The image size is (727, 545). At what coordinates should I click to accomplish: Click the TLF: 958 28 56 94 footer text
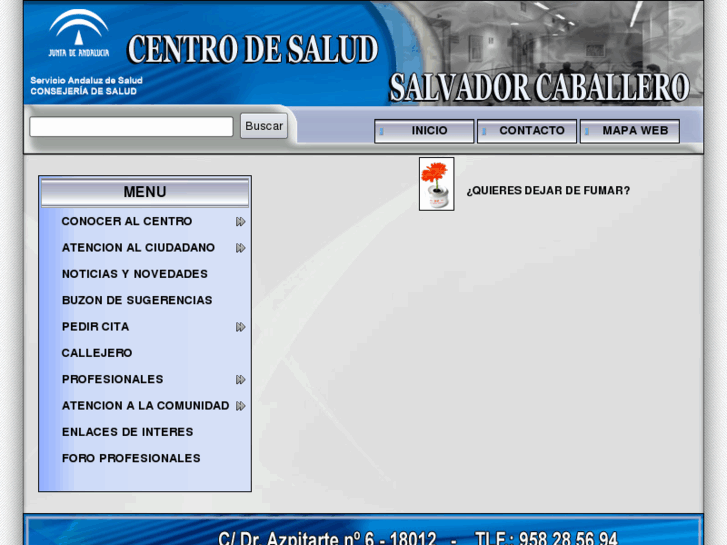tap(546, 538)
